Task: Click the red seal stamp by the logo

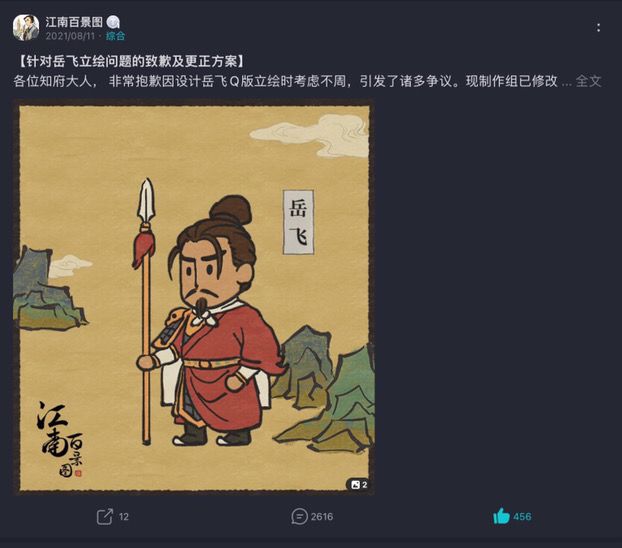Action: [78, 473]
